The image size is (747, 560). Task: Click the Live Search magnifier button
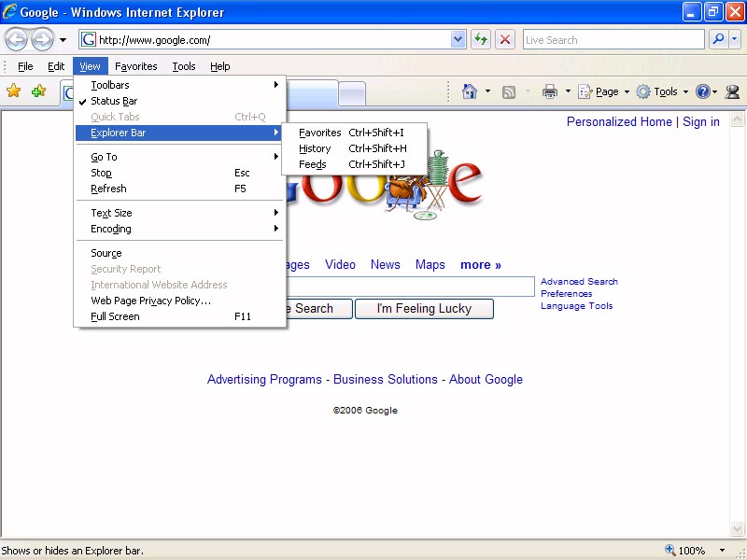pos(718,39)
